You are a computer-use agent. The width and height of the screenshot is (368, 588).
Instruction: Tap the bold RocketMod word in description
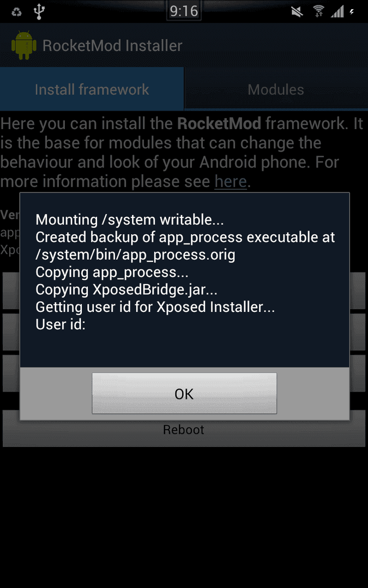(x=219, y=124)
